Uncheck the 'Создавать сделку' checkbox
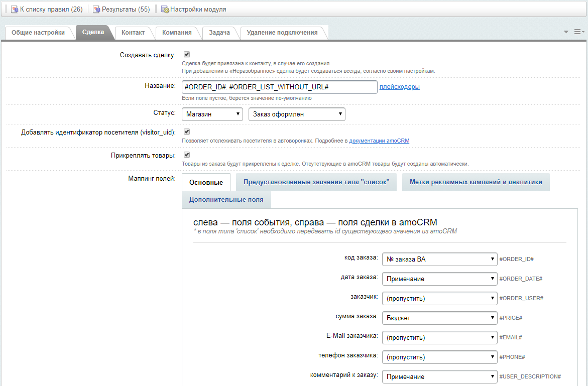Viewport: 588px width, 386px height. pos(186,54)
